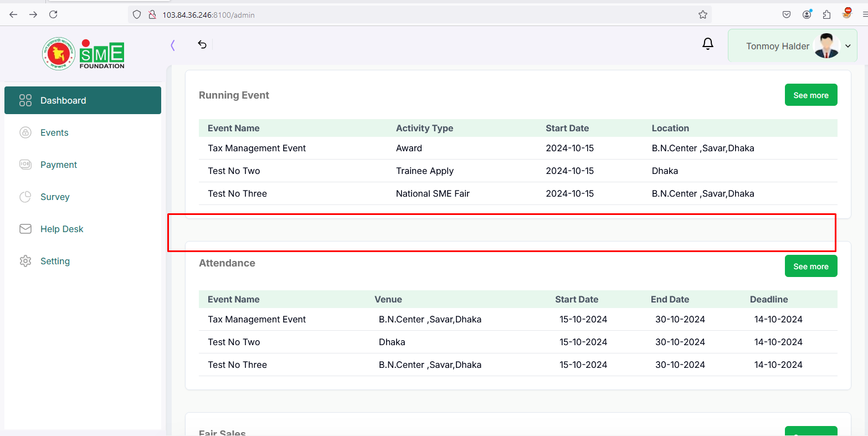Click the Events lock icon in sidebar
Image resolution: width=868 pixels, height=436 pixels.
click(25, 132)
